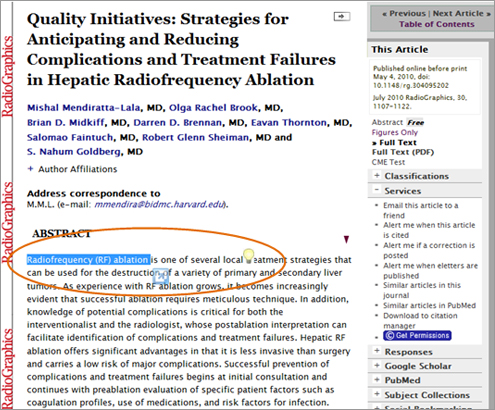Select the highlighted Radiofrequency (RF) ablation text

tap(88, 260)
